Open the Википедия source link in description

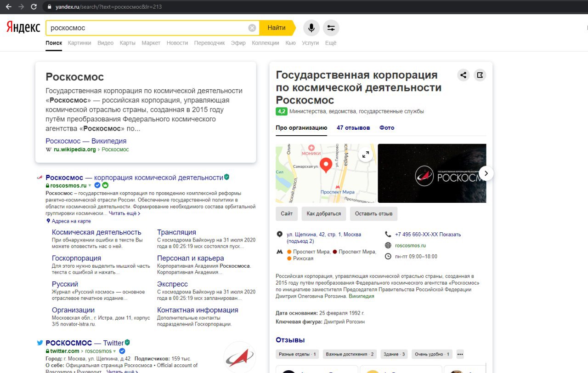[361, 297]
